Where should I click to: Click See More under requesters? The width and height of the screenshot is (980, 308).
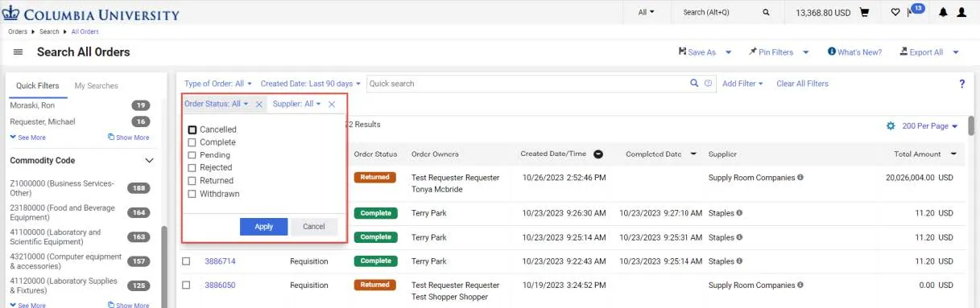tap(27, 138)
